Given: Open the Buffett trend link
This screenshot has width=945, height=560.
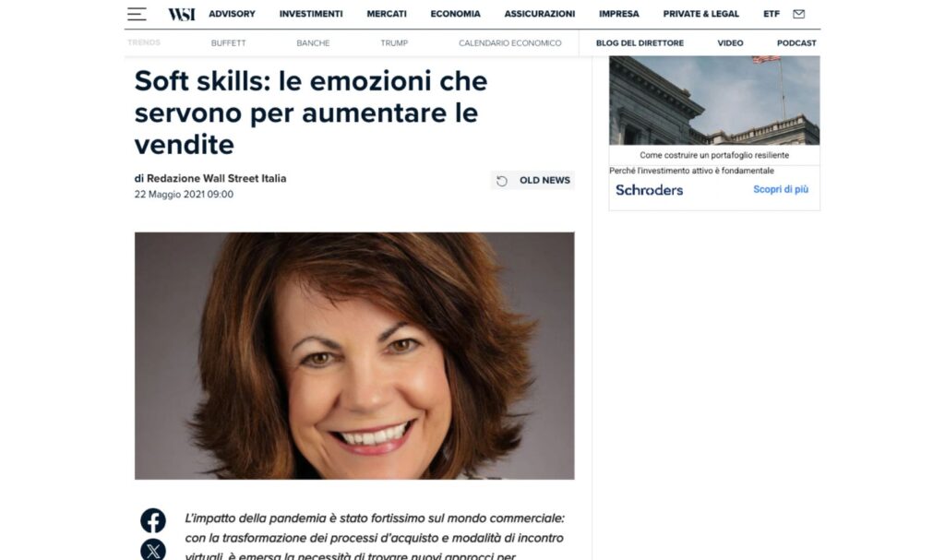Looking at the screenshot, I should coord(229,43).
